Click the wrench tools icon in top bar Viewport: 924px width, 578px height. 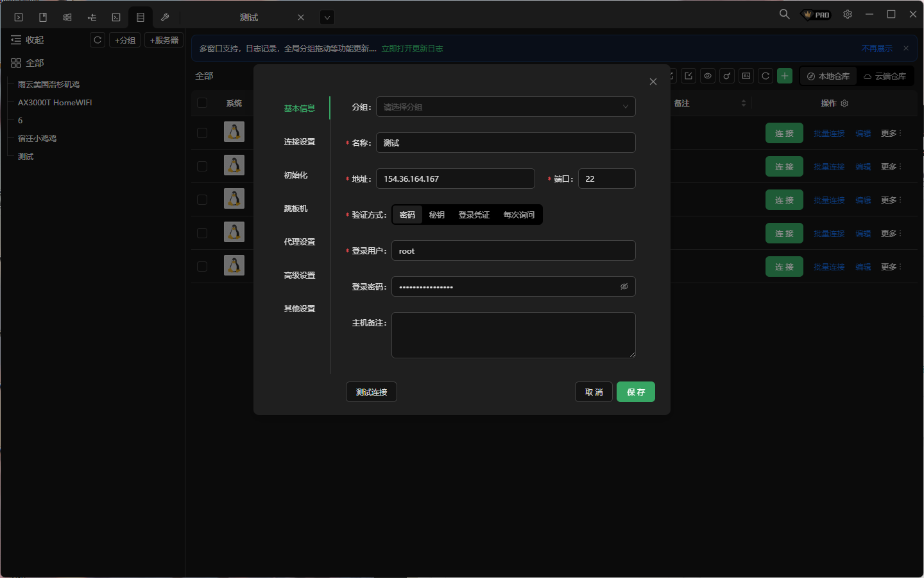coord(165,17)
